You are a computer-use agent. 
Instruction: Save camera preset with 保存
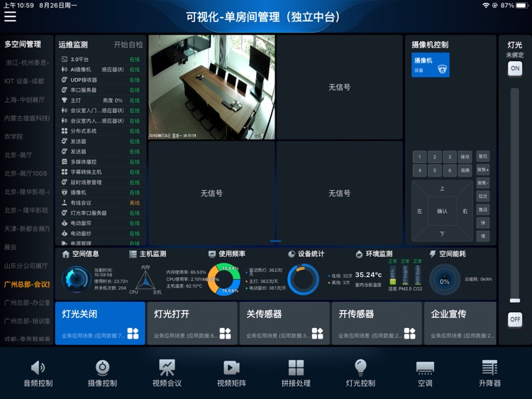click(465, 157)
